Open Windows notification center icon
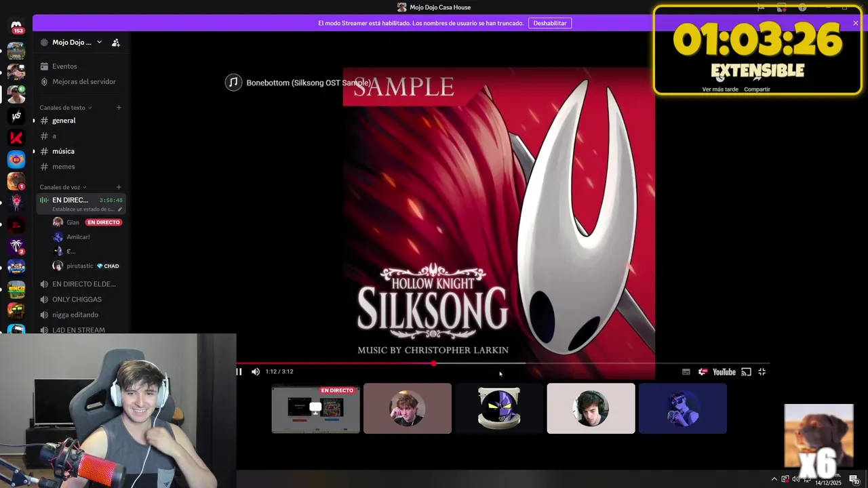Viewport: 868px width, 488px height. click(x=854, y=479)
